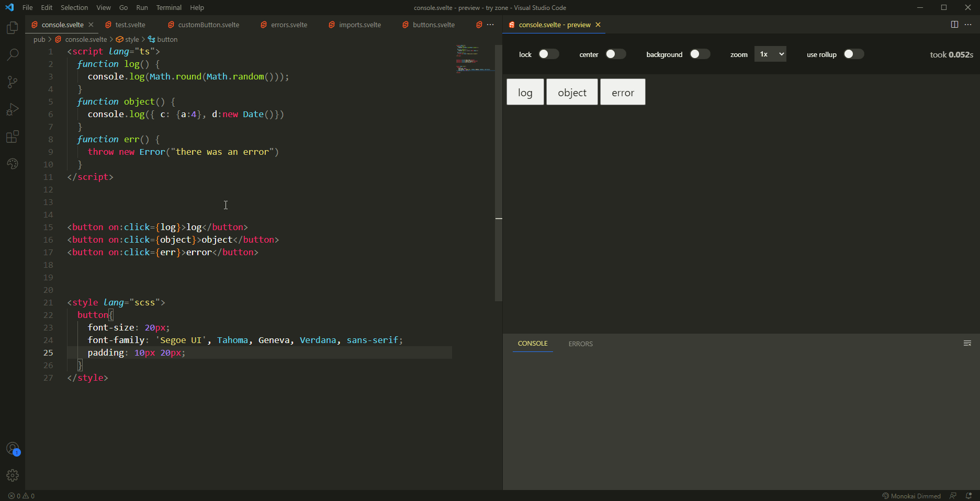Image resolution: width=980 pixels, height=501 pixels.
Task: Click the editor vertical scrollbar
Action: pyautogui.click(x=499, y=173)
